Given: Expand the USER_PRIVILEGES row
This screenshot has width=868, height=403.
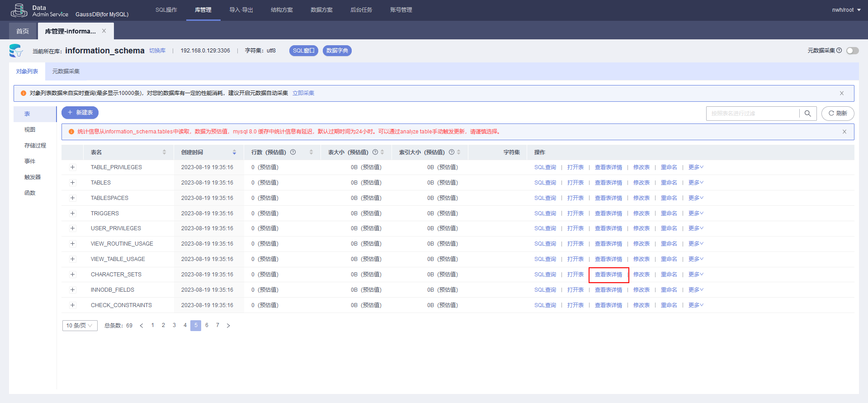Looking at the screenshot, I should pos(72,228).
